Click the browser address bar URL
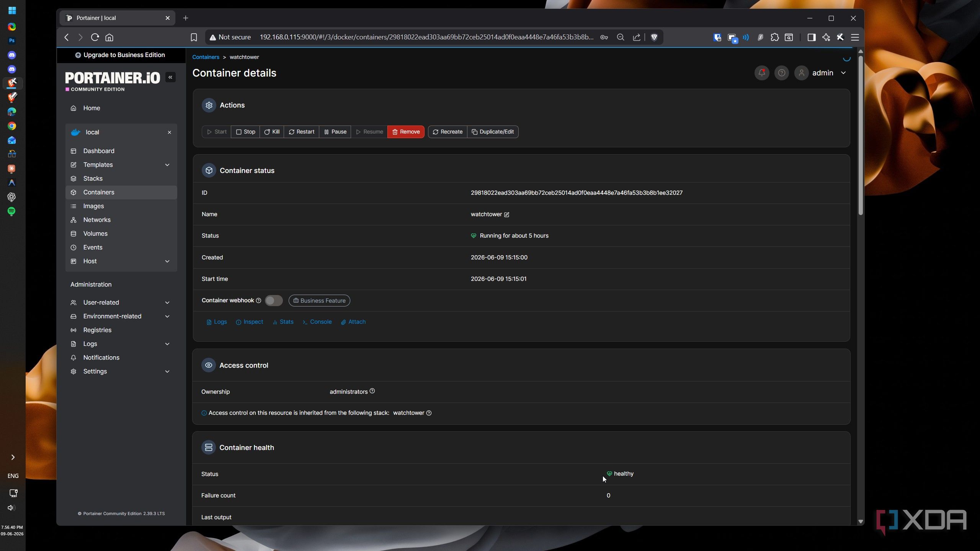This screenshot has height=551, width=980. [426, 37]
